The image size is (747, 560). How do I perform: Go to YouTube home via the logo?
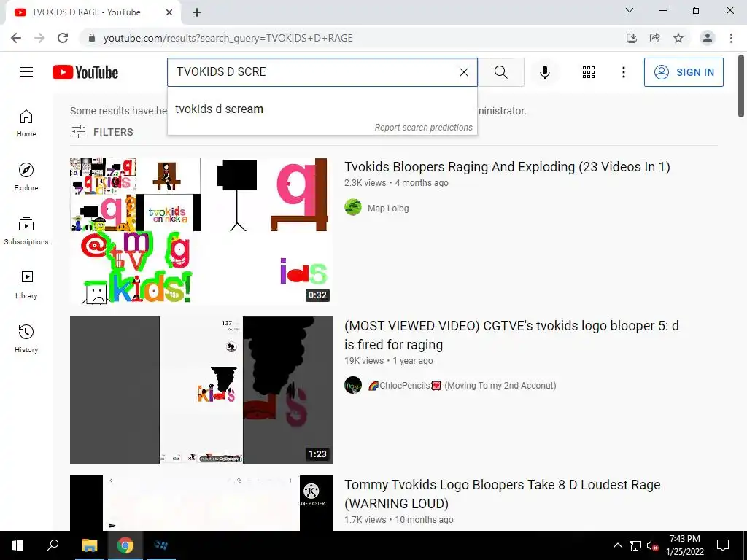(85, 72)
